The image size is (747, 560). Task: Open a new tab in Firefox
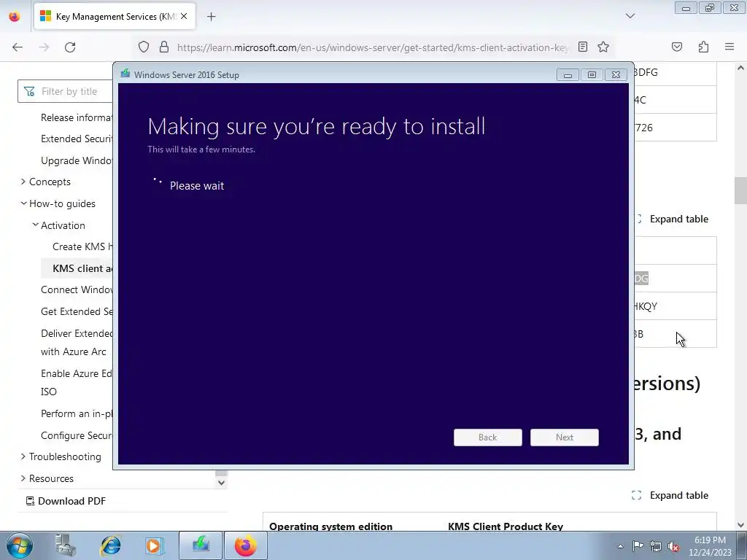click(211, 17)
